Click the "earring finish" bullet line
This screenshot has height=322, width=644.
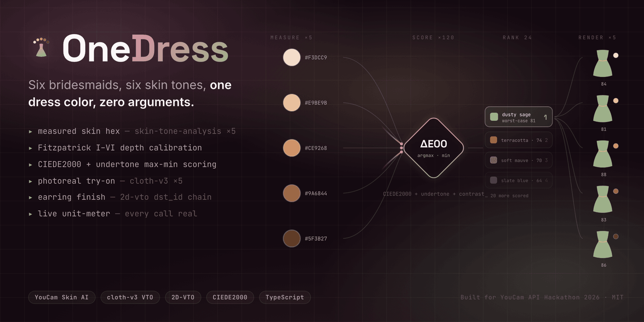point(120,197)
